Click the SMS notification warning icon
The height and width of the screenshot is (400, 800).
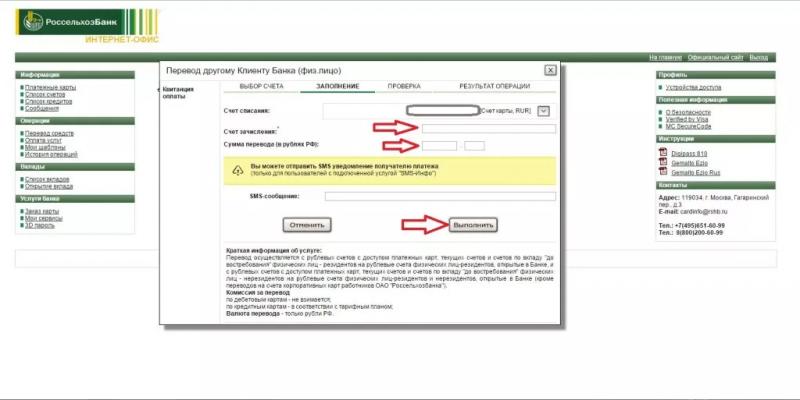coord(237,170)
